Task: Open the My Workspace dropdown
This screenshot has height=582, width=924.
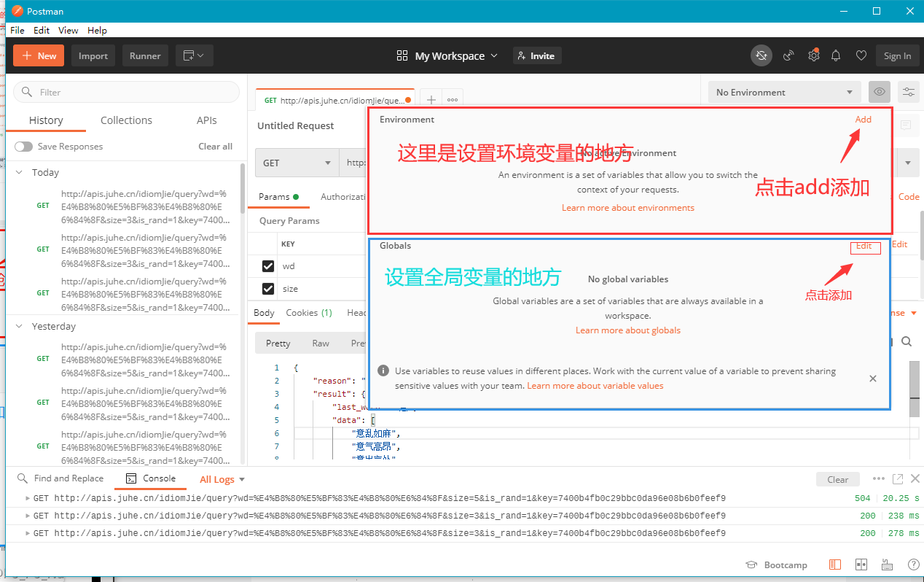Action: 455,55
